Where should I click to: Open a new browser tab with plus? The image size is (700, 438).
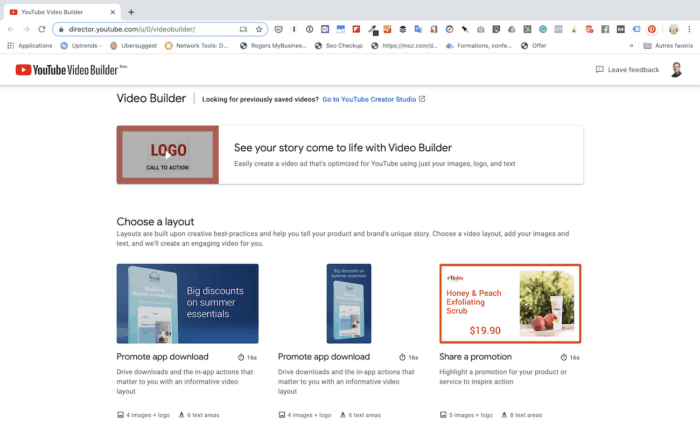click(131, 12)
